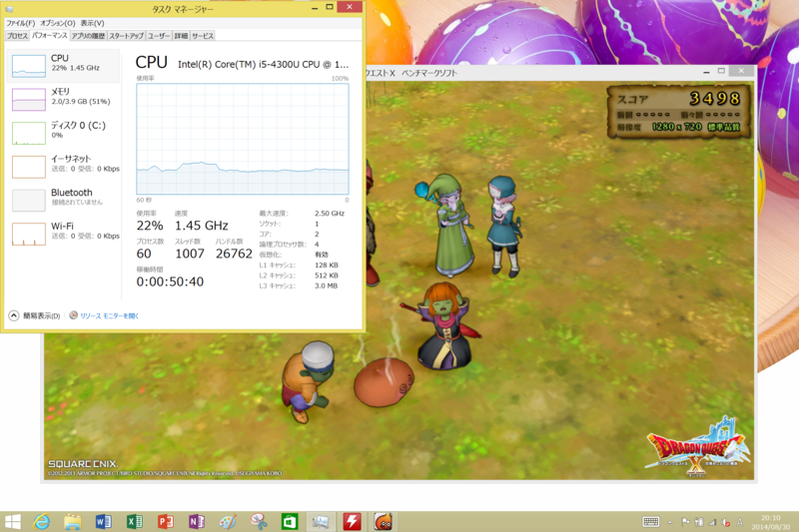
Task: Launch OneNote from the taskbar
Action: (x=197, y=522)
